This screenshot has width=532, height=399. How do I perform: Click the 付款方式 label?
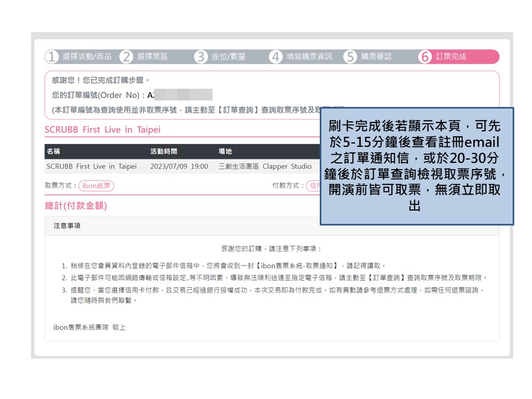pyautogui.click(x=288, y=186)
